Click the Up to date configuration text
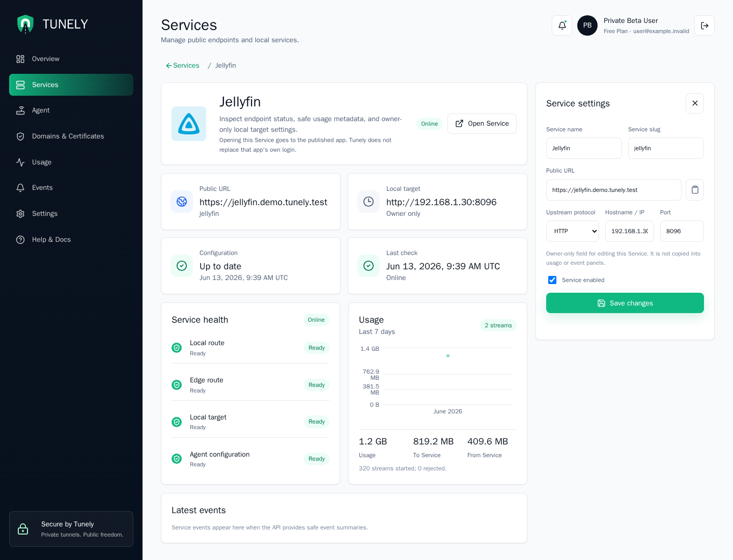The width and height of the screenshot is (733, 560). point(220,266)
